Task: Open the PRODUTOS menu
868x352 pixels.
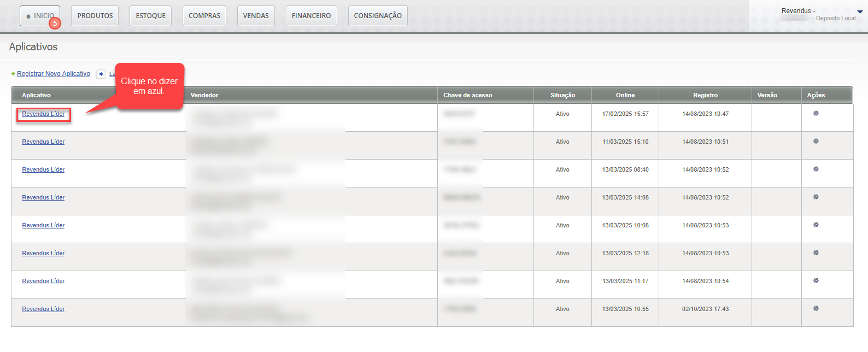Action: 95,16
